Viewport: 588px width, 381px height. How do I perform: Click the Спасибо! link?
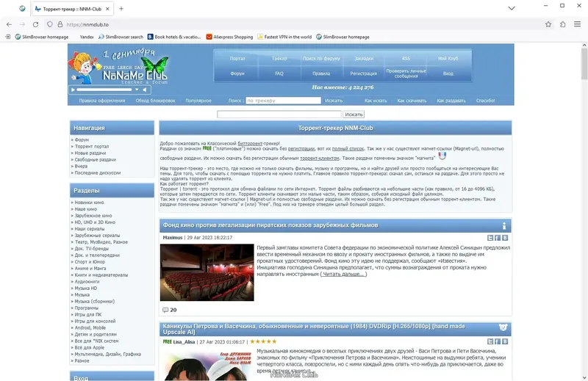click(485, 101)
